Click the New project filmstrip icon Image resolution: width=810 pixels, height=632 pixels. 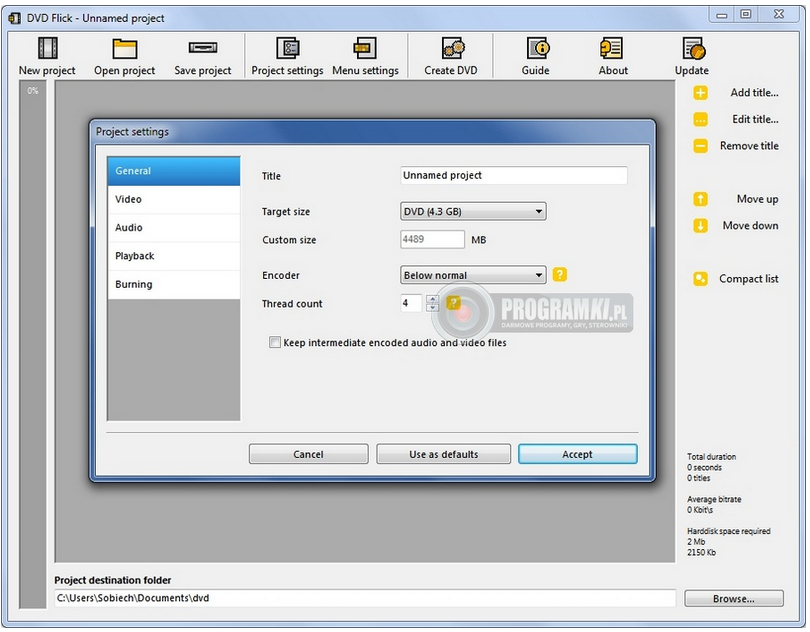(48, 48)
